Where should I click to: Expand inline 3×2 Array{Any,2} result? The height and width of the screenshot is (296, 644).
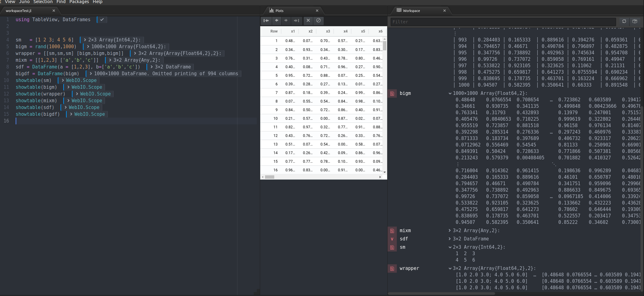tap(110, 60)
